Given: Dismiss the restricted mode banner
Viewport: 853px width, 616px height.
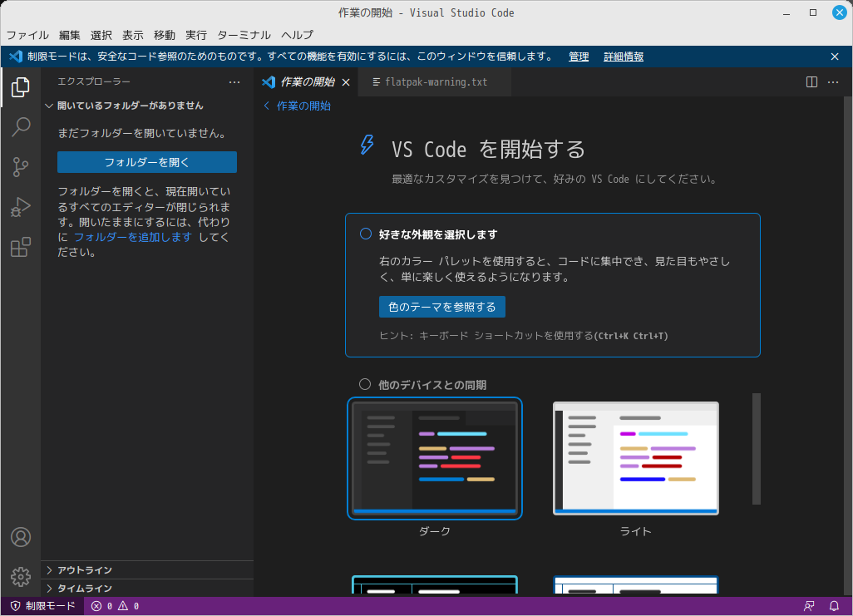Looking at the screenshot, I should pyautogui.click(x=835, y=57).
